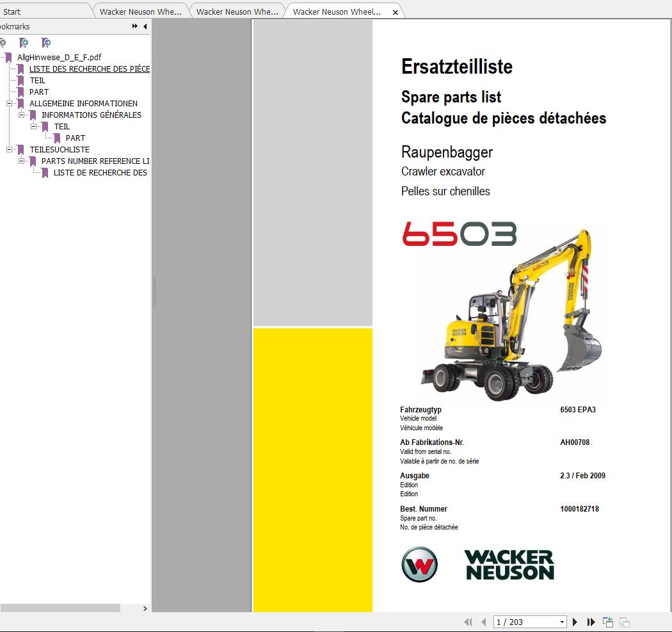Click the previous view icon

pos(607,621)
